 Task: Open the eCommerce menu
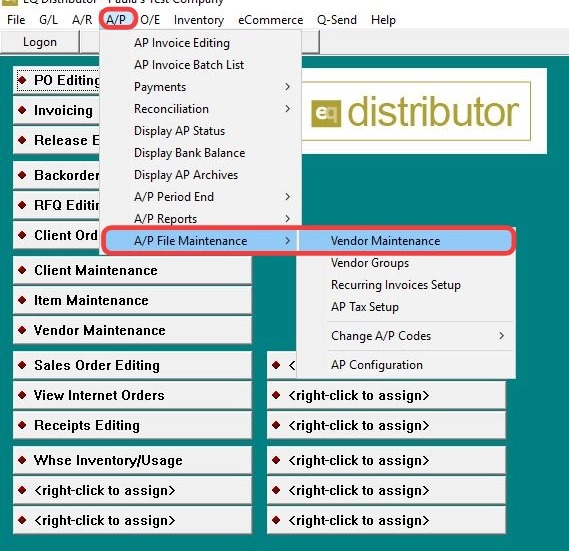click(270, 20)
